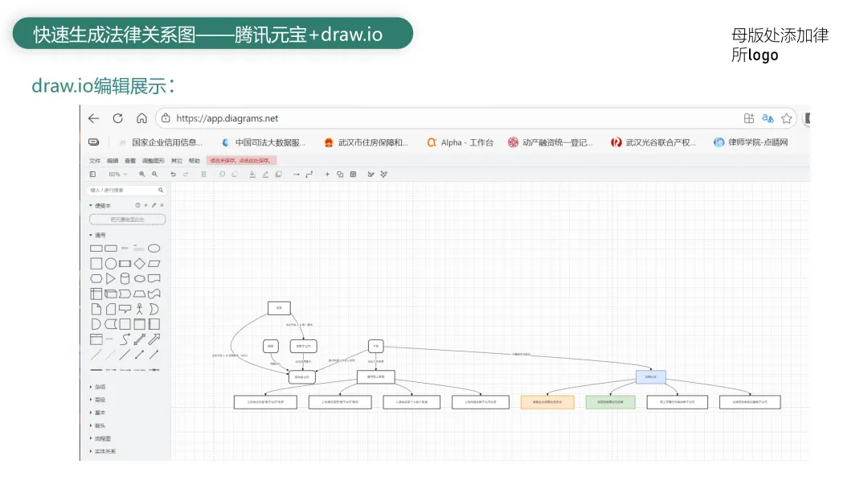Viewport: 868px width, 489px height.
Task: Open the 编辑 menu
Action: tap(113, 161)
